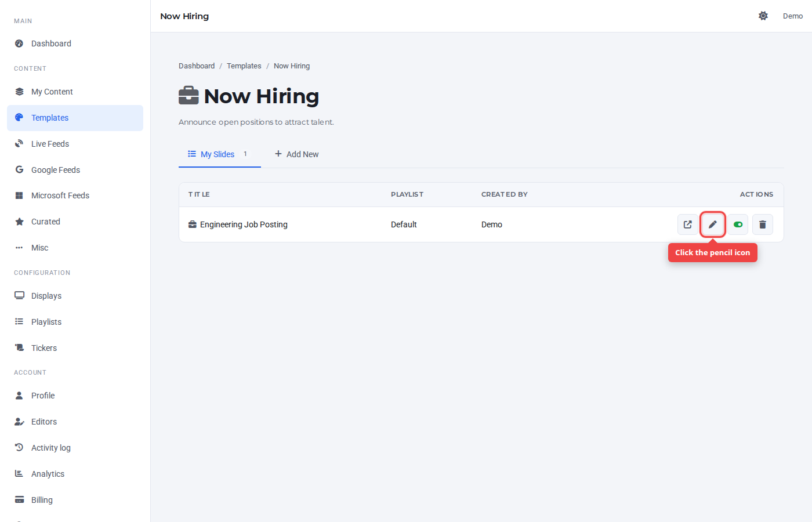Click the Playlists list icon
Image resolution: width=812 pixels, height=522 pixels.
coord(19,322)
